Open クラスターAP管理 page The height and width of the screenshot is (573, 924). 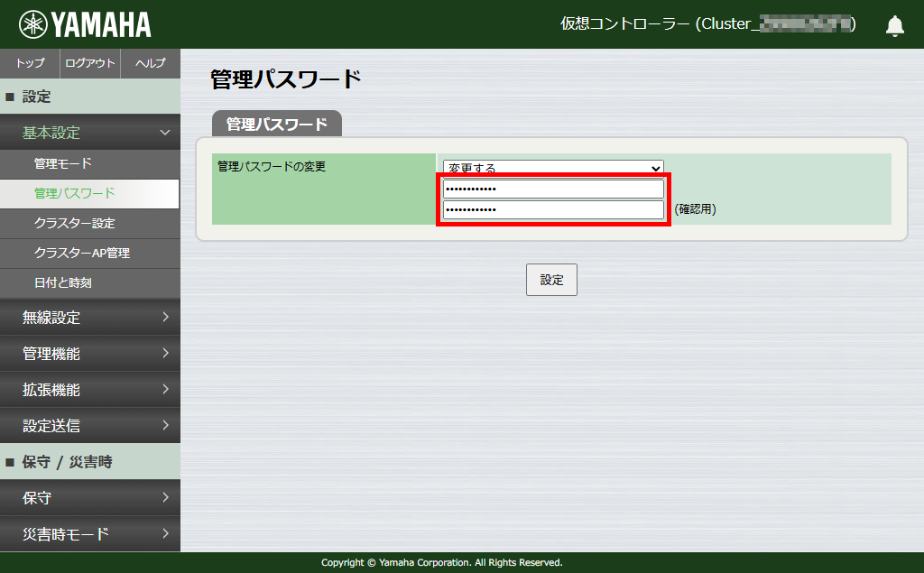point(90,253)
